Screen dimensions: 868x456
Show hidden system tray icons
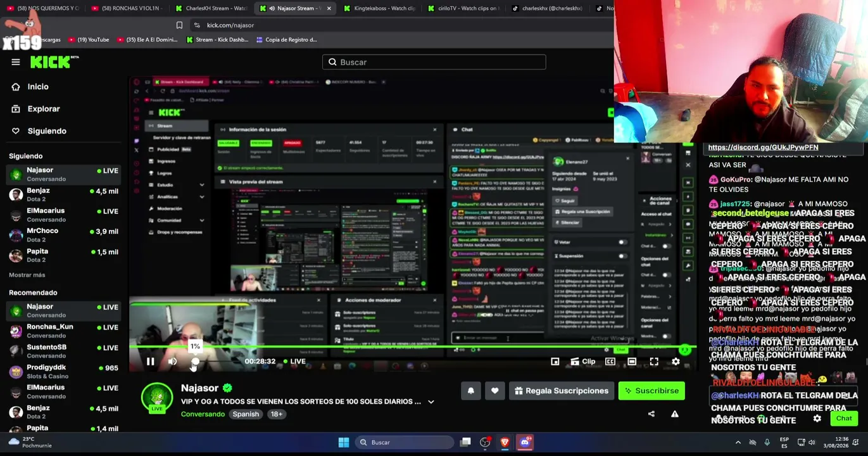[738, 443]
